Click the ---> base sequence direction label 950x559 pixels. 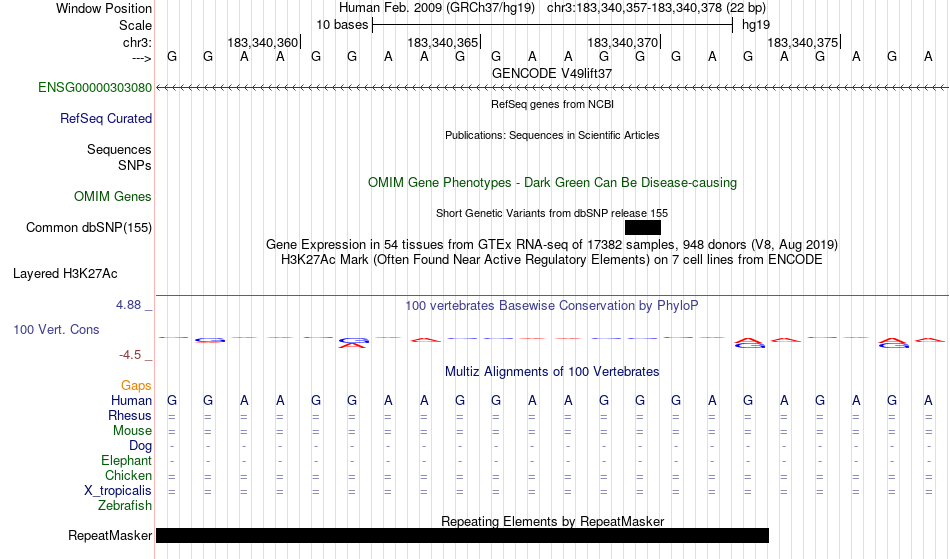(142, 58)
